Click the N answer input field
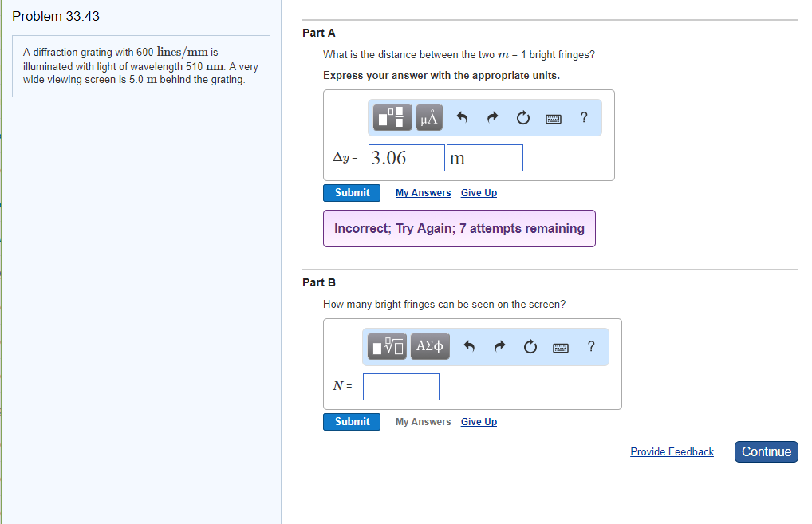 coord(400,387)
